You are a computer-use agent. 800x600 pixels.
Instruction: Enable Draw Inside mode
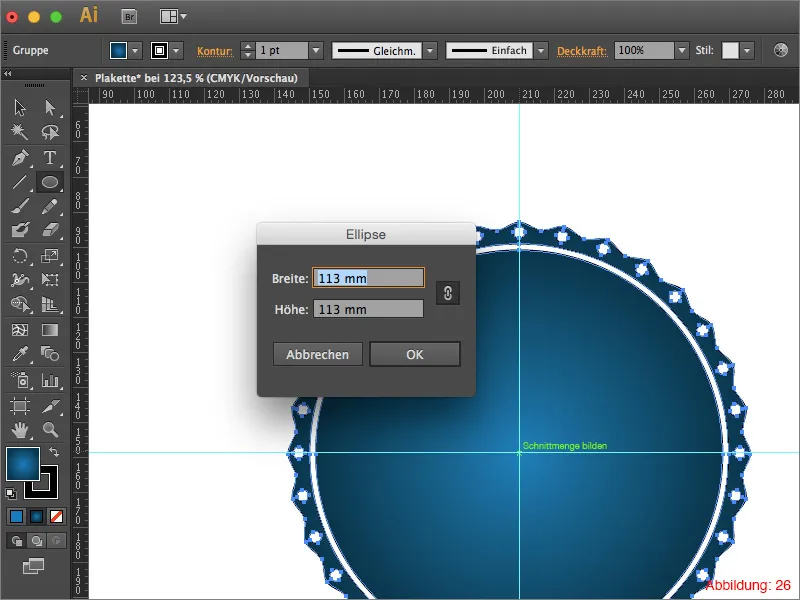[x=57, y=540]
